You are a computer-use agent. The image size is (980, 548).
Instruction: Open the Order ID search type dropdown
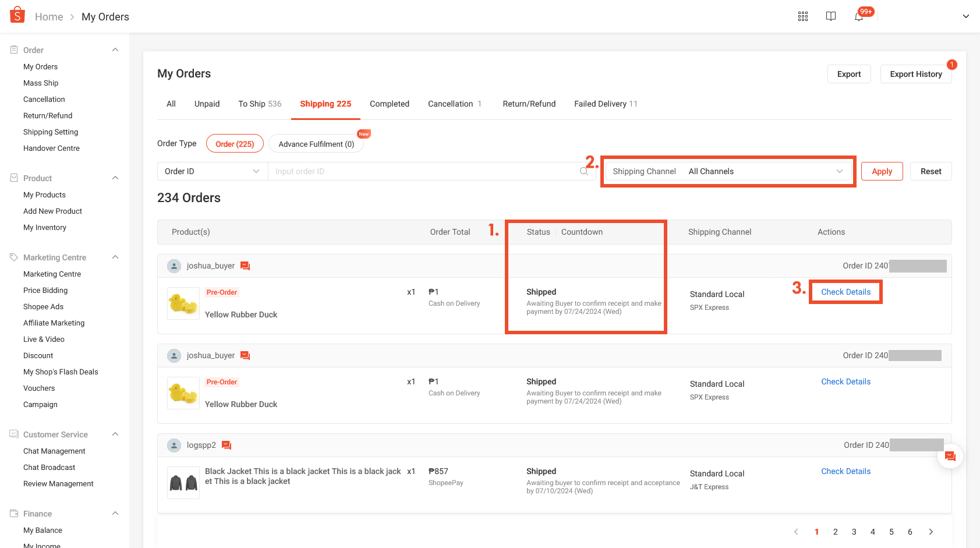[212, 171]
